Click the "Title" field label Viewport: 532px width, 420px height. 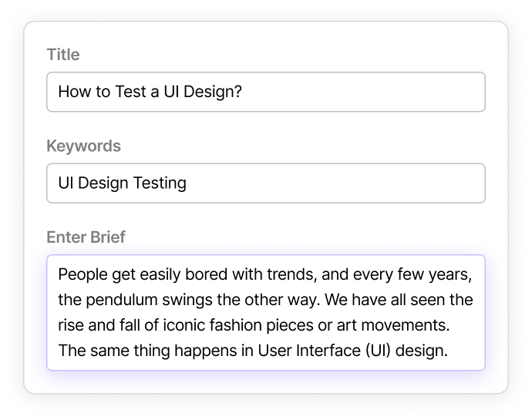(63, 55)
